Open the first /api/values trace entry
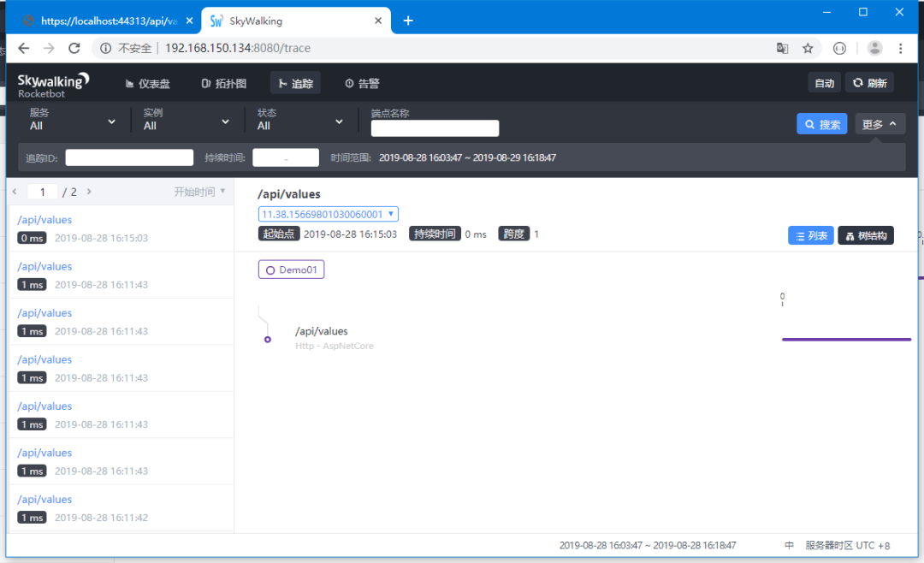 click(44, 219)
